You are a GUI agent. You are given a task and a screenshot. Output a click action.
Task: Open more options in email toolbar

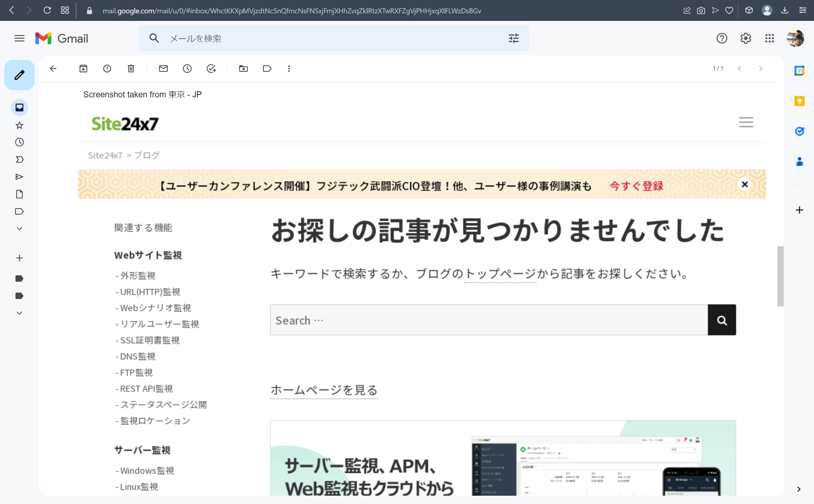click(289, 69)
